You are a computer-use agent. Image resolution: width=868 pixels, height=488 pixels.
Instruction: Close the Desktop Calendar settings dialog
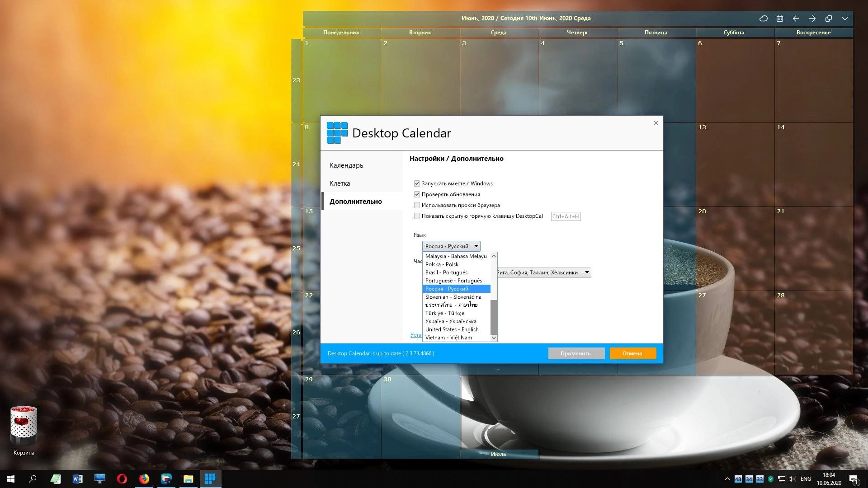(x=656, y=123)
